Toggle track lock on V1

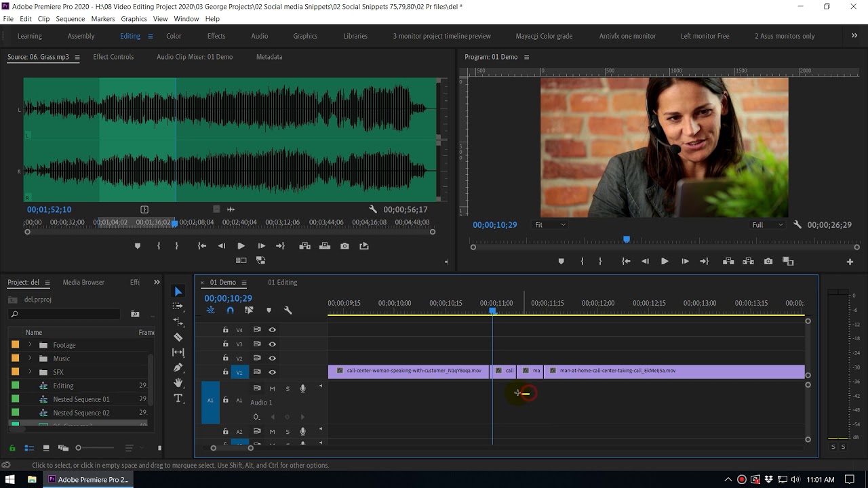[x=226, y=372]
